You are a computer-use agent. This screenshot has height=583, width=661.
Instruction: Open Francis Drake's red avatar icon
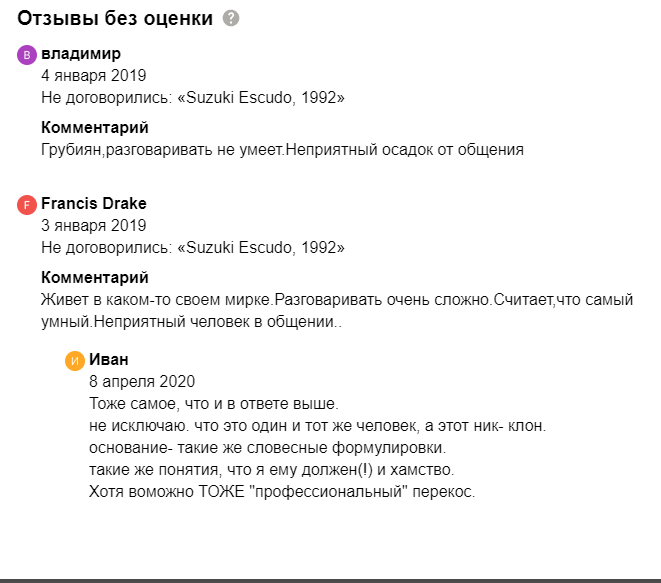pyautogui.click(x=27, y=205)
